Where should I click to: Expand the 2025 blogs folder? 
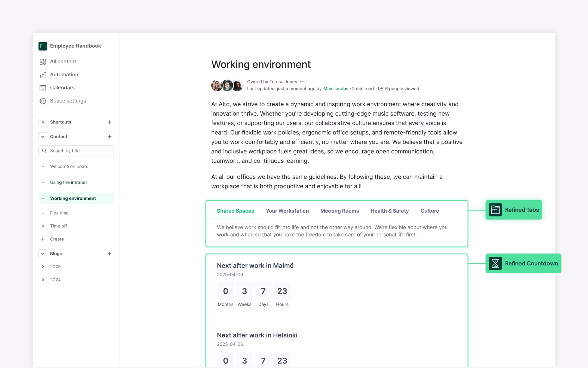click(x=43, y=267)
